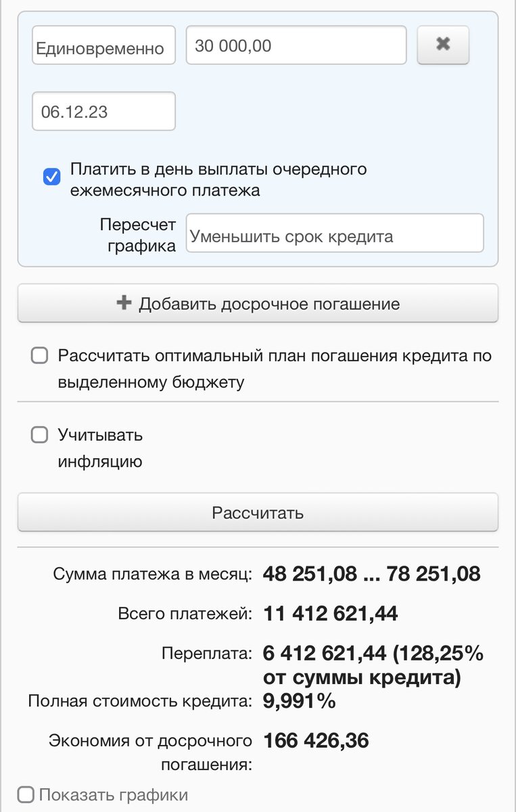This screenshot has width=516, height=812.
Task: Click the X icon to remove the prepayment entry
Action: click(442, 45)
